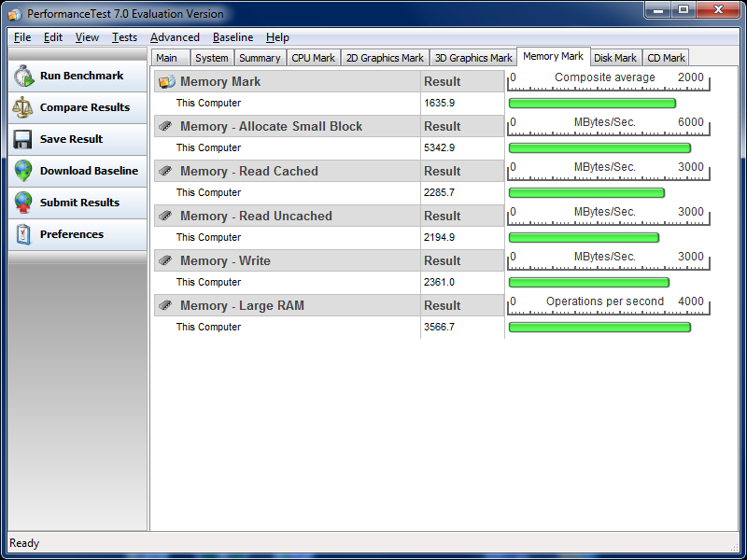The height and width of the screenshot is (560, 747).
Task: Click the Submit Results globe icon
Action: (23, 203)
